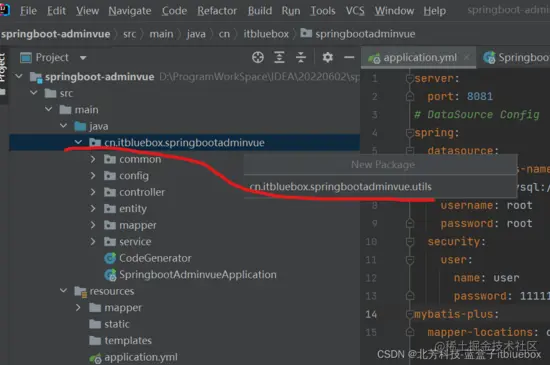Screen dimensions: 550x365
Task: Click the Collapse All icon
Action: coord(301,57)
